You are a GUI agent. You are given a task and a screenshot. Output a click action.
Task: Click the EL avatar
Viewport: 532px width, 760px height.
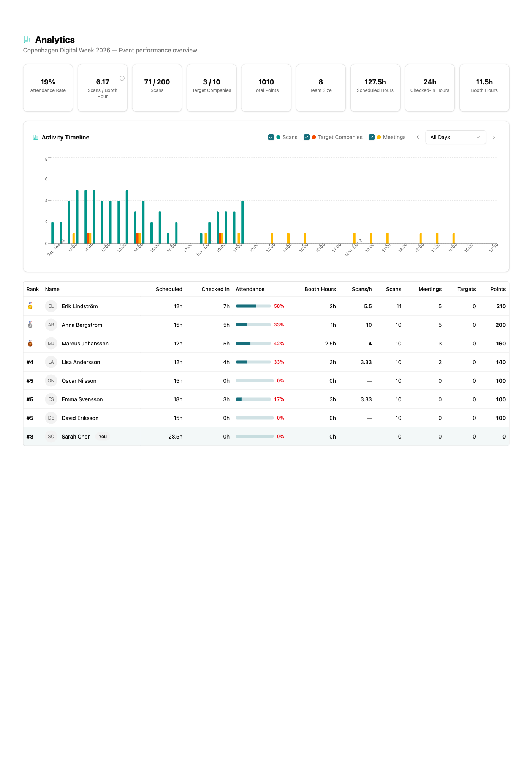click(51, 306)
